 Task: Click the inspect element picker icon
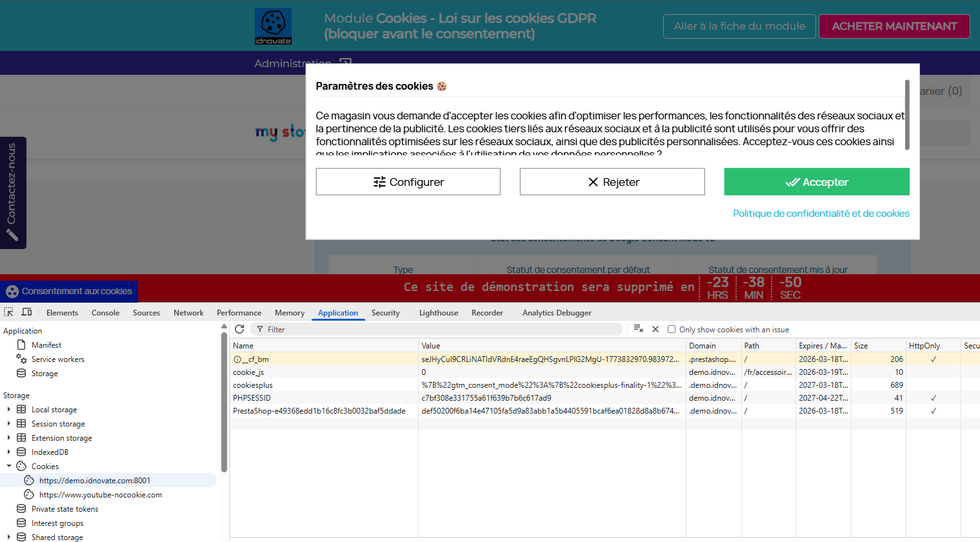(9, 312)
